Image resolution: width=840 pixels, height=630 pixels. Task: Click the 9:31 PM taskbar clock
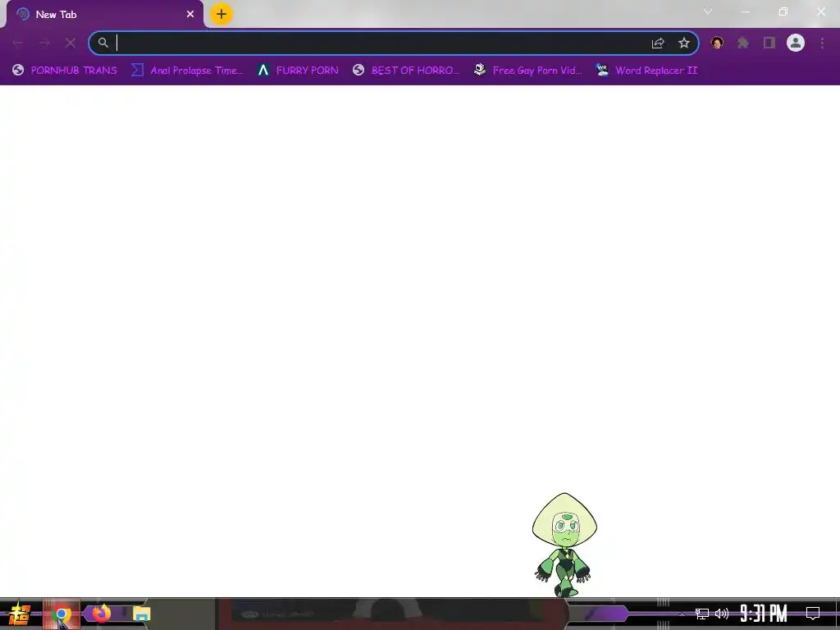click(x=764, y=614)
